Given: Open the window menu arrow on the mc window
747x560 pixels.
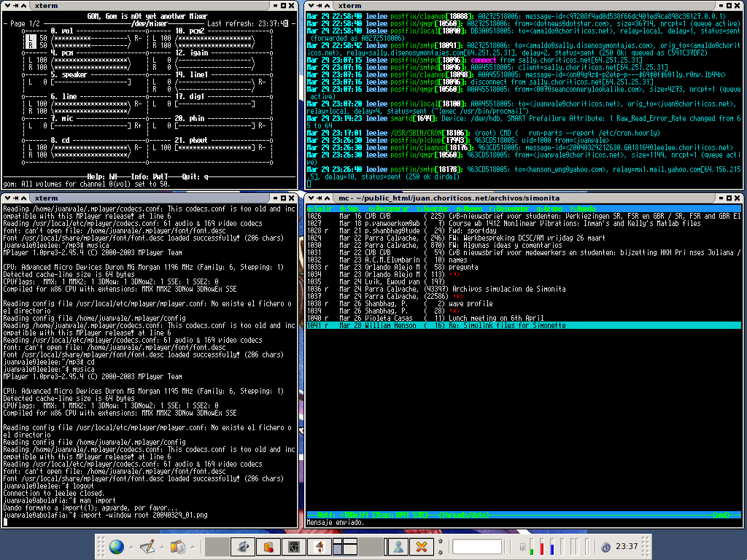Looking at the screenshot, I should click(311, 198).
